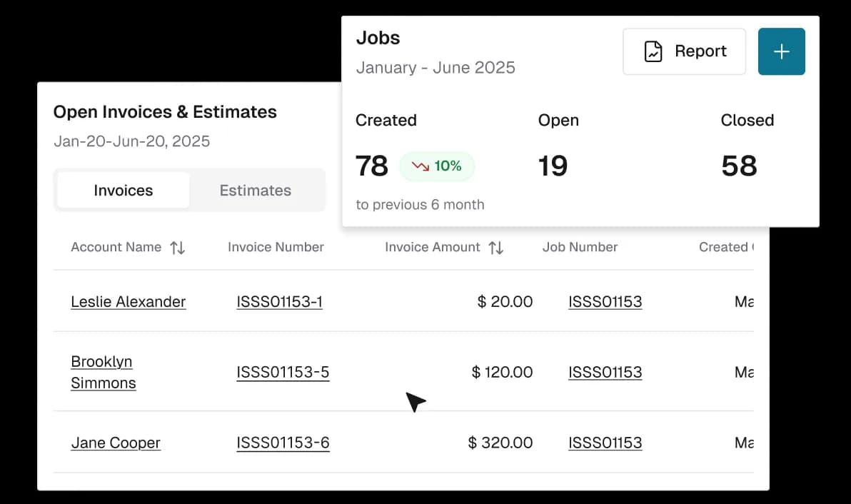Image resolution: width=851 pixels, height=504 pixels.
Task: Open Brooklyn Simmons's account page
Action: click(103, 372)
